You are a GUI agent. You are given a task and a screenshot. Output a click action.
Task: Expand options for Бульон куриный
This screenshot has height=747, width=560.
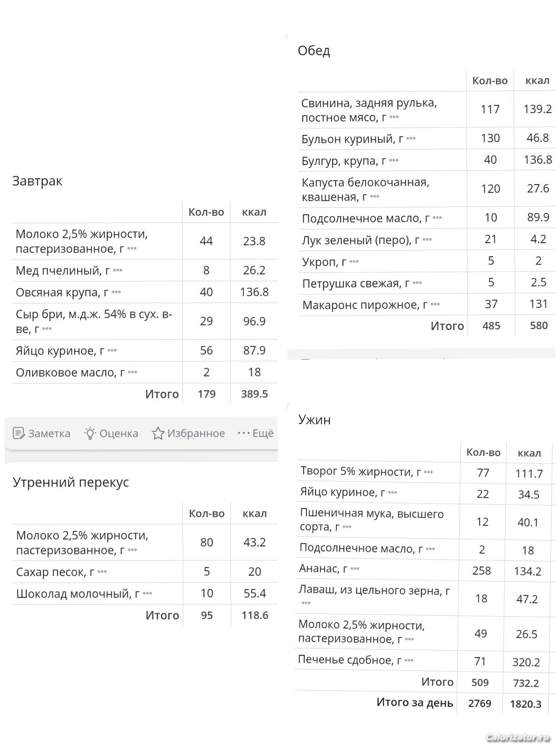[x=411, y=139]
